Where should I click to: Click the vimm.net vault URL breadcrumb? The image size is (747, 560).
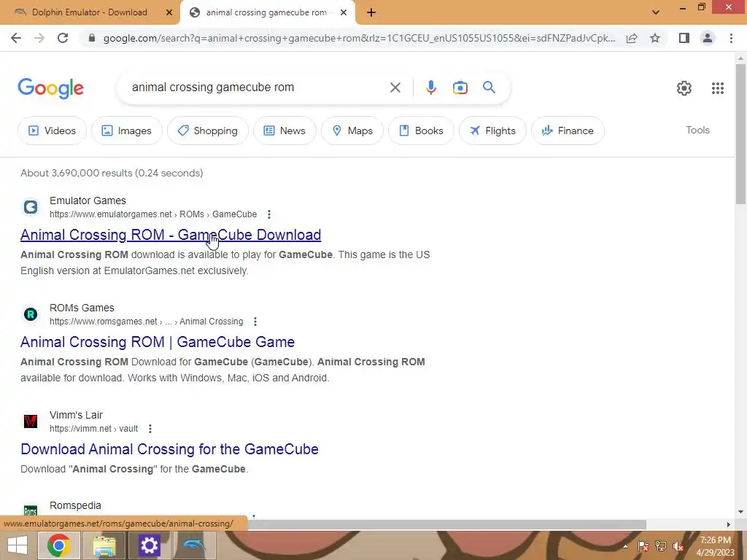point(94,429)
